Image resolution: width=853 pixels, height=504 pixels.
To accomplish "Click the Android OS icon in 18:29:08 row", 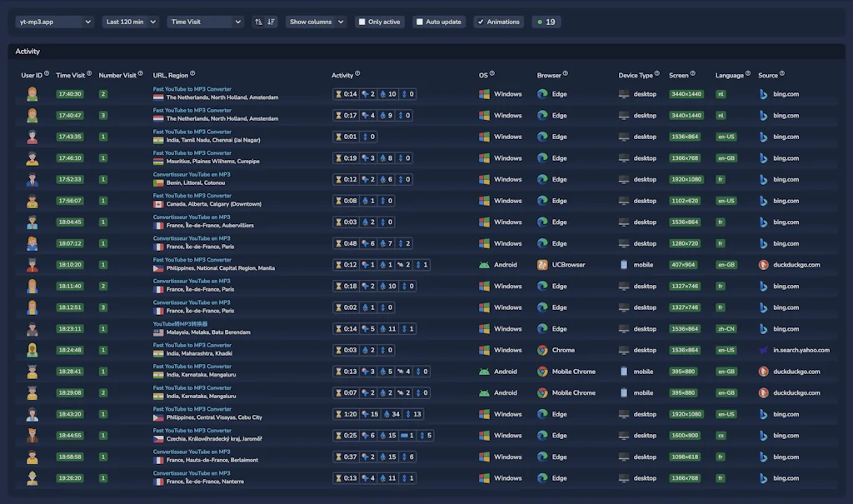I will point(484,393).
